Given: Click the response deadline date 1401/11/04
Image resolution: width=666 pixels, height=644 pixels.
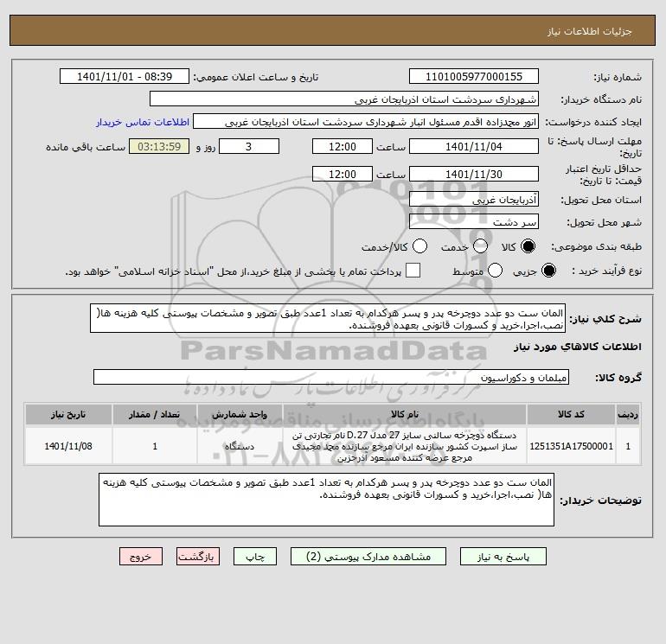Looking at the screenshot, I should 474,146.
